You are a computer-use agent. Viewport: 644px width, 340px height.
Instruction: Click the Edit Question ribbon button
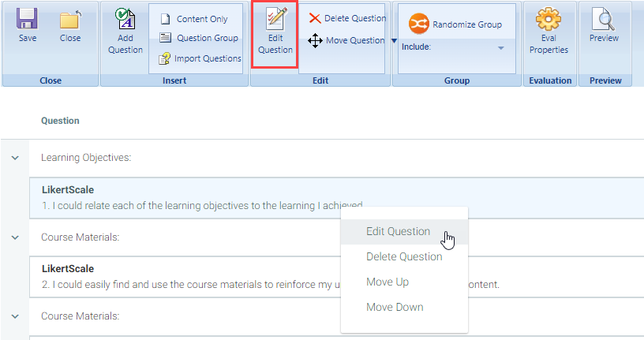point(275,34)
